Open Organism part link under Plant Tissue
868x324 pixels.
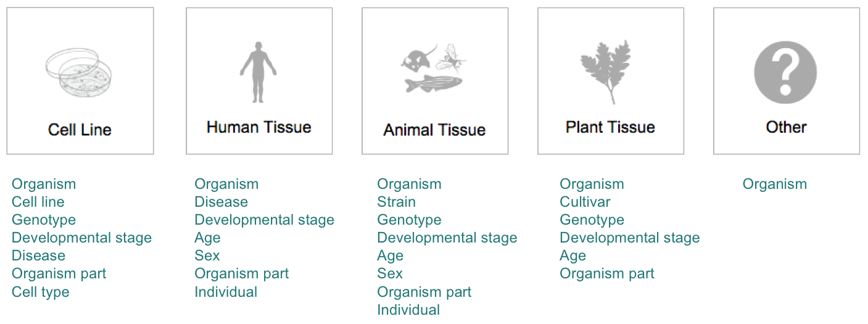607,273
